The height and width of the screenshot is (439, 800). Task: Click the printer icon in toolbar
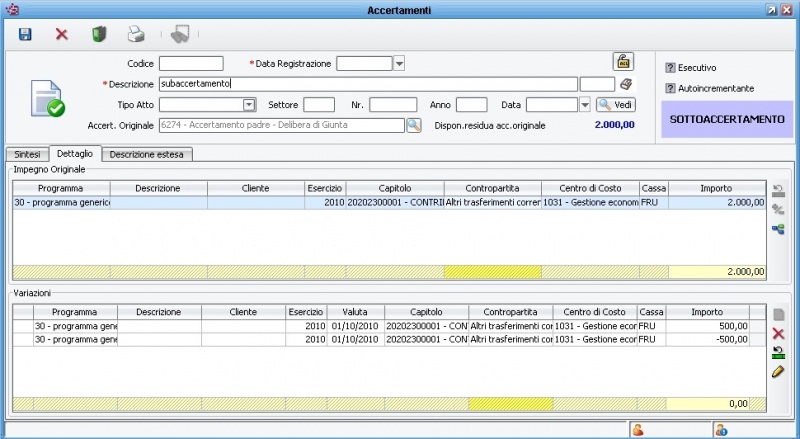tap(136, 34)
